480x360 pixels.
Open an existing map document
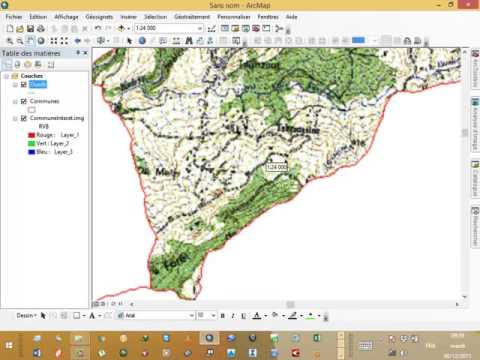click(x=20, y=29)
